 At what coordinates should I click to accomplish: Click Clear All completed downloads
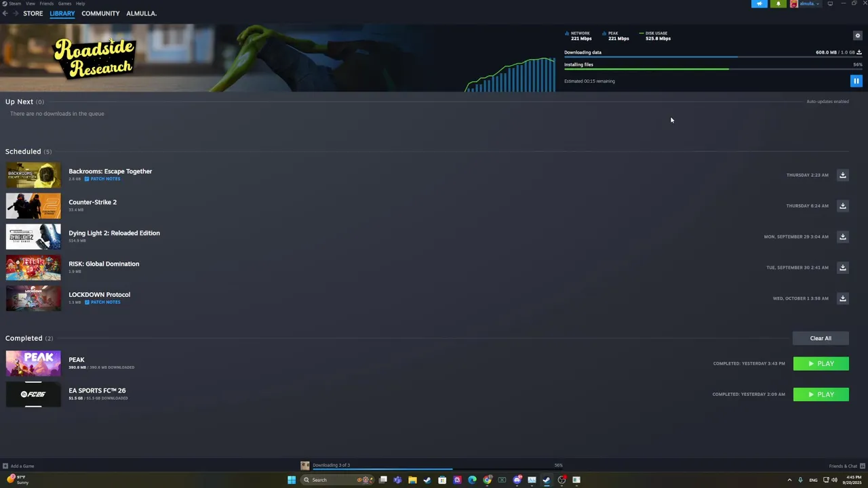[x=821, y=338]
